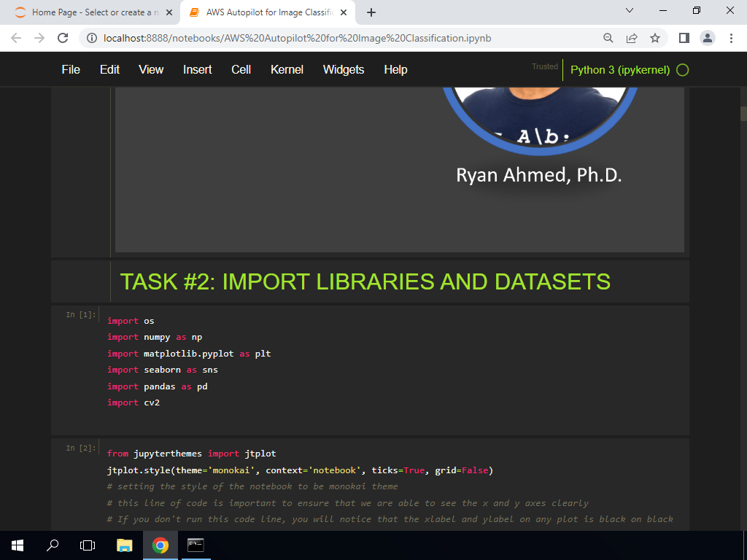Click the In [1] cell prompt

click(x=81, y=314)
